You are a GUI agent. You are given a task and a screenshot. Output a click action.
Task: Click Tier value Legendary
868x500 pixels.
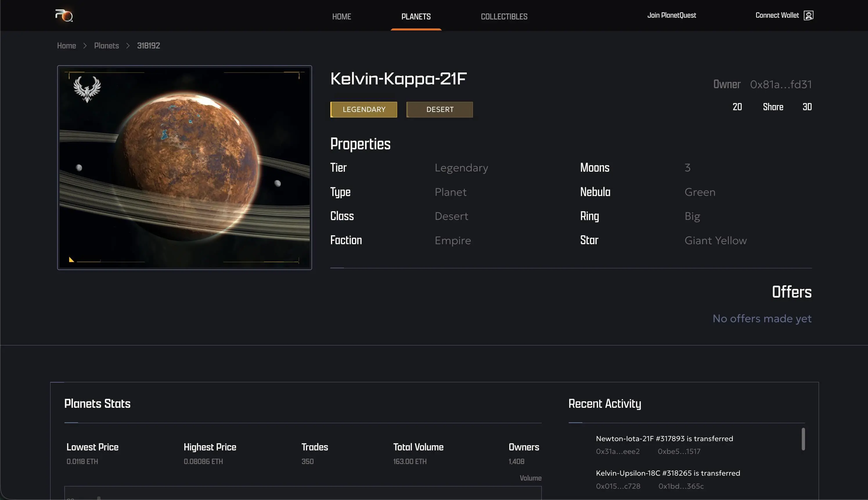(461, 168)
